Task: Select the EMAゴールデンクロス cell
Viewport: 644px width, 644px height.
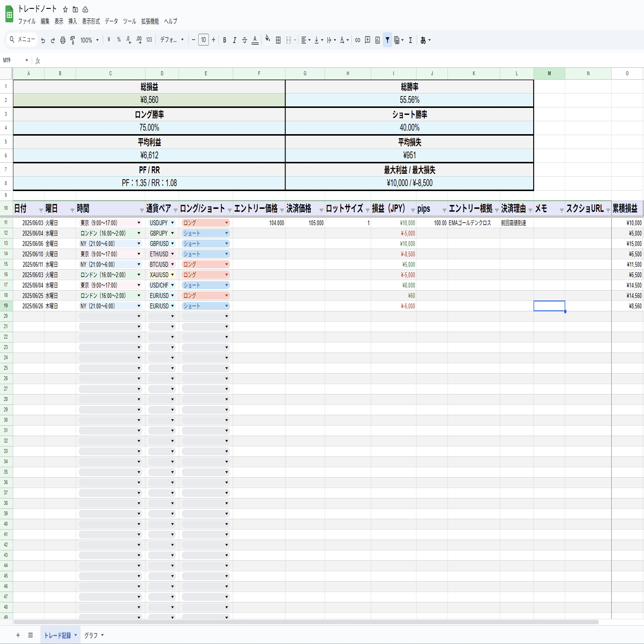Action: coord(474,223)
